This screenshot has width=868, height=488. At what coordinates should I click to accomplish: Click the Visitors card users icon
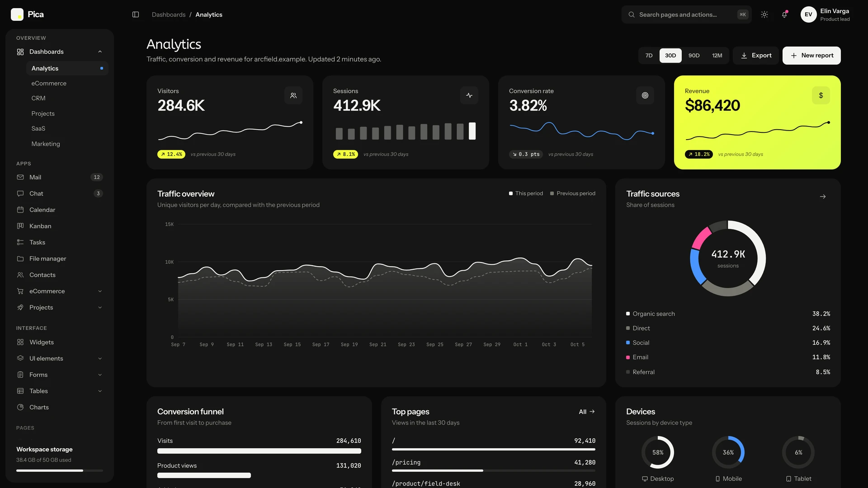click(x=293, y=95)
